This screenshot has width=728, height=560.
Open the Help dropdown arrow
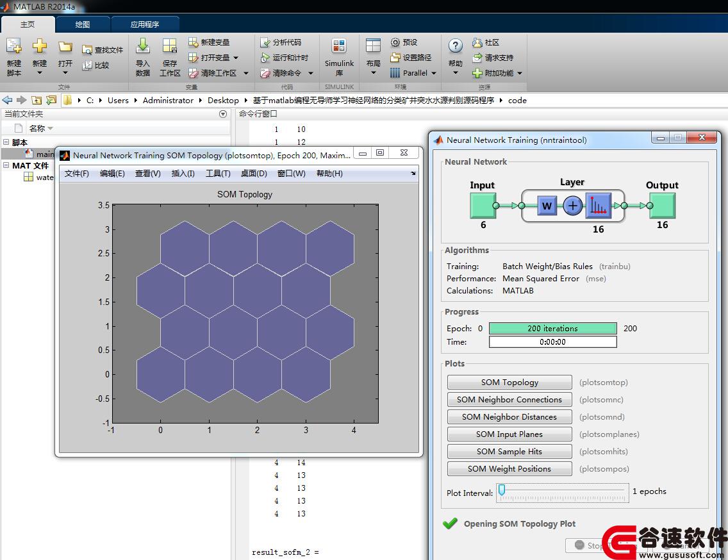(456, 73)
